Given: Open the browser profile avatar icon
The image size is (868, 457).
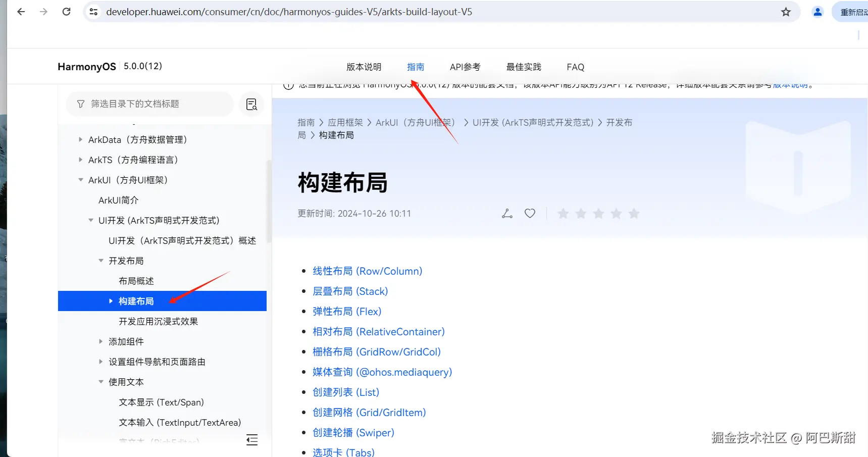Looking at the screenshot, I should click(817, 12).
